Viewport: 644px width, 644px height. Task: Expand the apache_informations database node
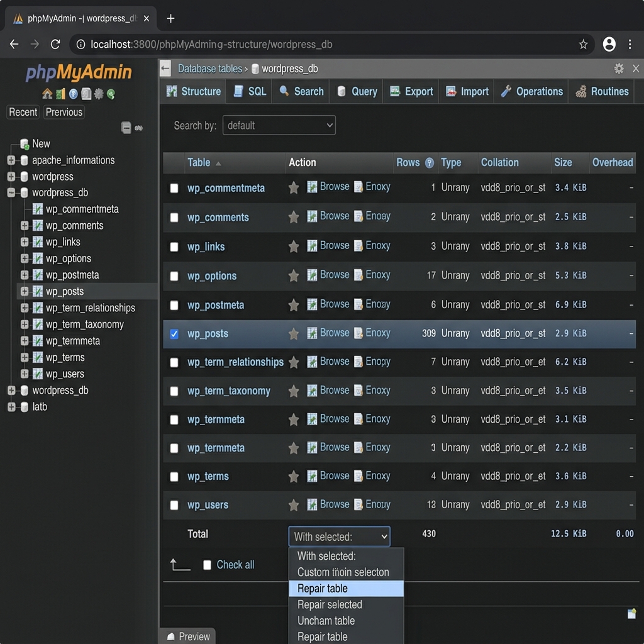point(11,160)
